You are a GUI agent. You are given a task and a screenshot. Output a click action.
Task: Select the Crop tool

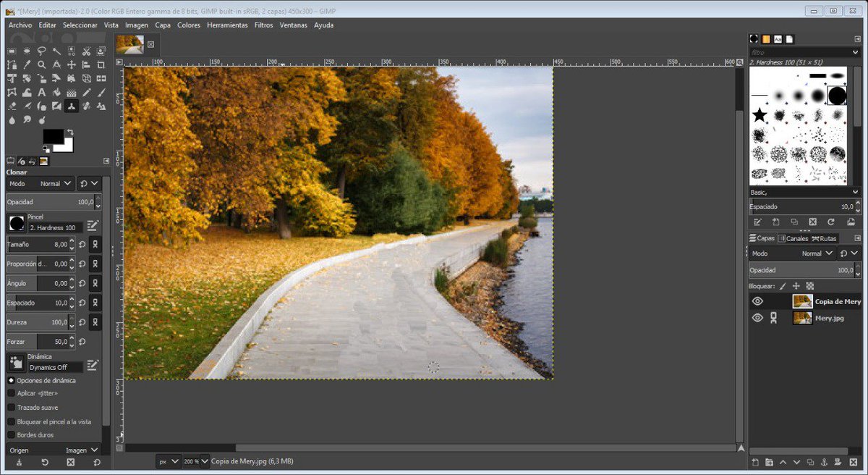(x=101, y=64)
